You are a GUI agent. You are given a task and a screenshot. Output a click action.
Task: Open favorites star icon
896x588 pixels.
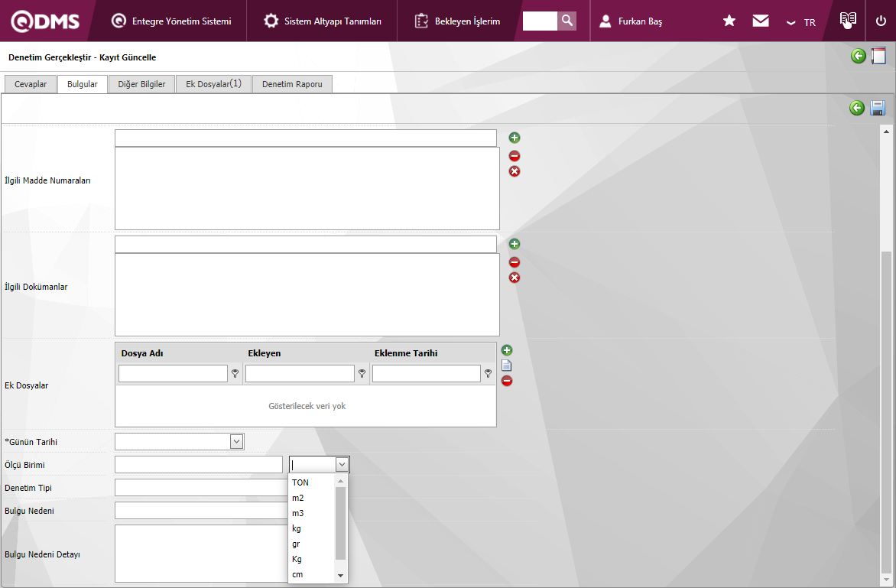[729, 21]
